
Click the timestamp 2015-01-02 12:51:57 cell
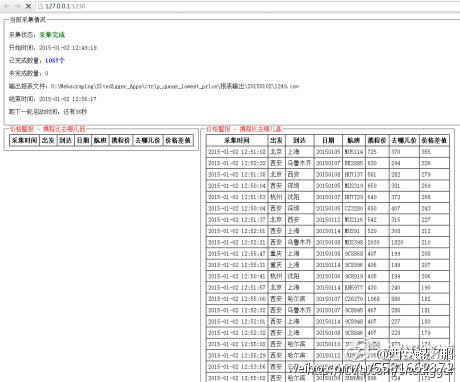coord(237,288)
